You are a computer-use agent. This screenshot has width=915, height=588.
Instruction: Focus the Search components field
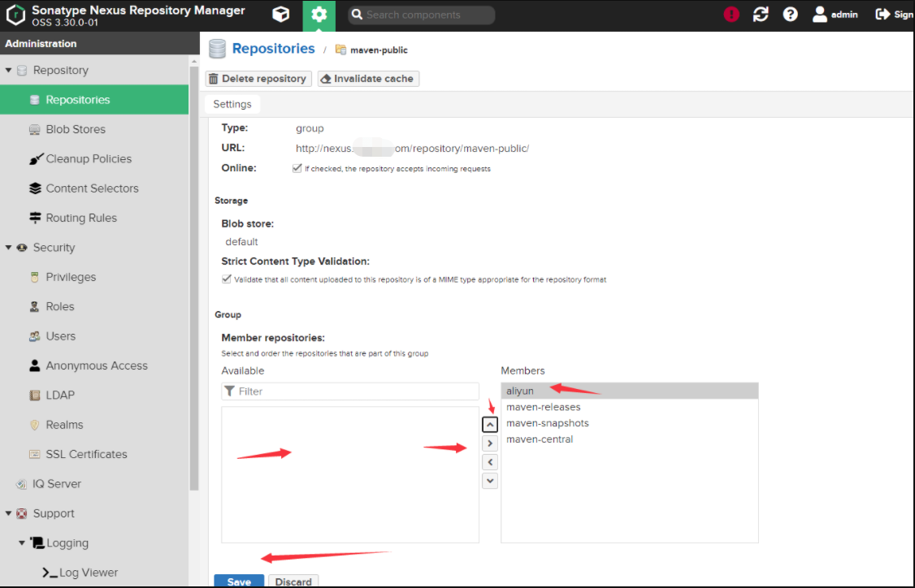(421, 15)
